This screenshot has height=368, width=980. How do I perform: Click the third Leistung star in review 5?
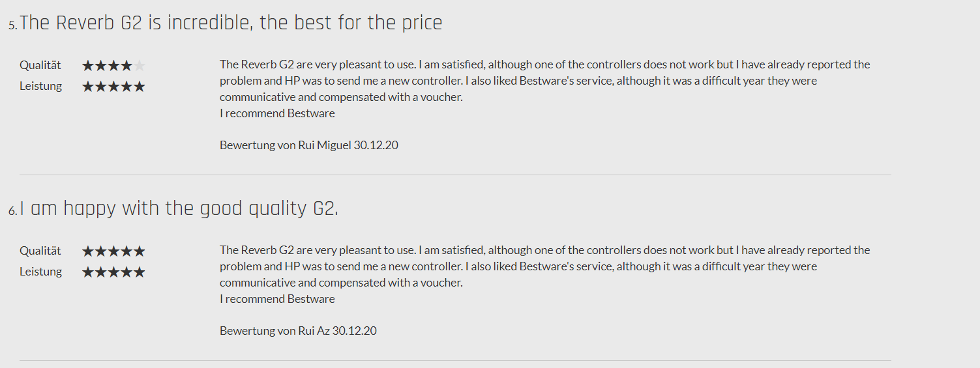click(x=113, y=87)
